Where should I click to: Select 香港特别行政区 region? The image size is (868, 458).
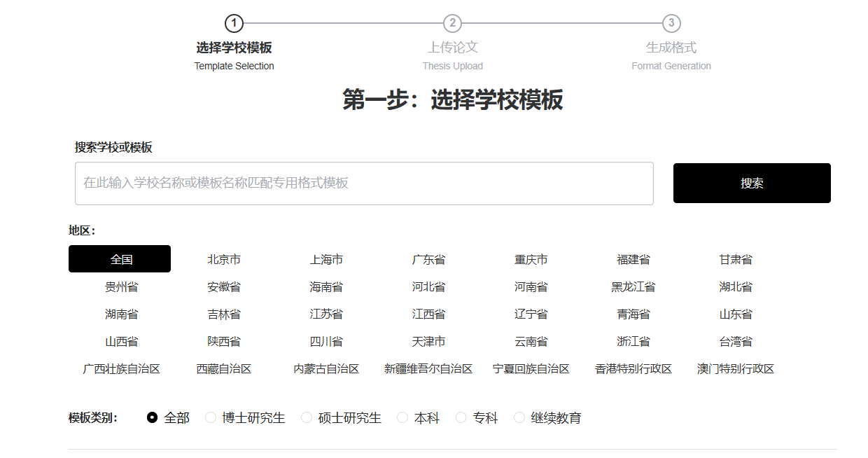coord(633,368)
